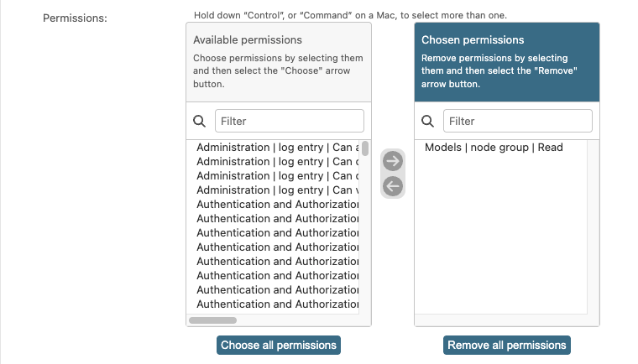638x364 pixels.
Task: Click the Remove left-arrow button
Action: point(393,186)
